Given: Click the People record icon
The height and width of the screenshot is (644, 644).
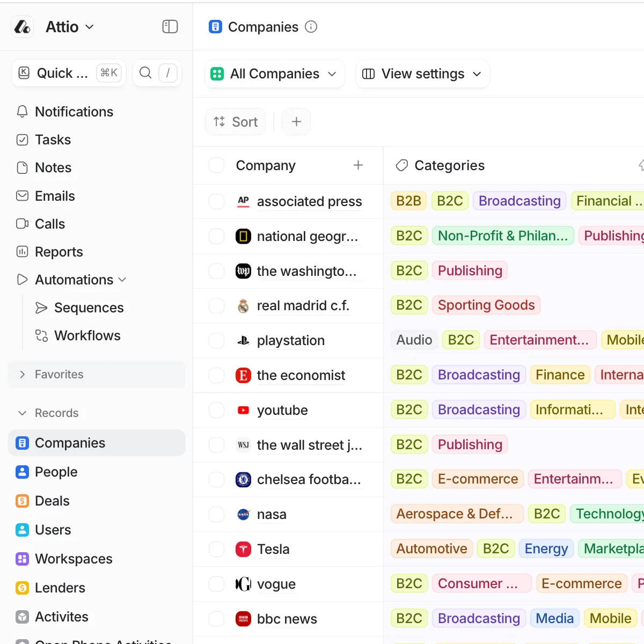Looking at the screenshot, I should (x=22, y=472).
